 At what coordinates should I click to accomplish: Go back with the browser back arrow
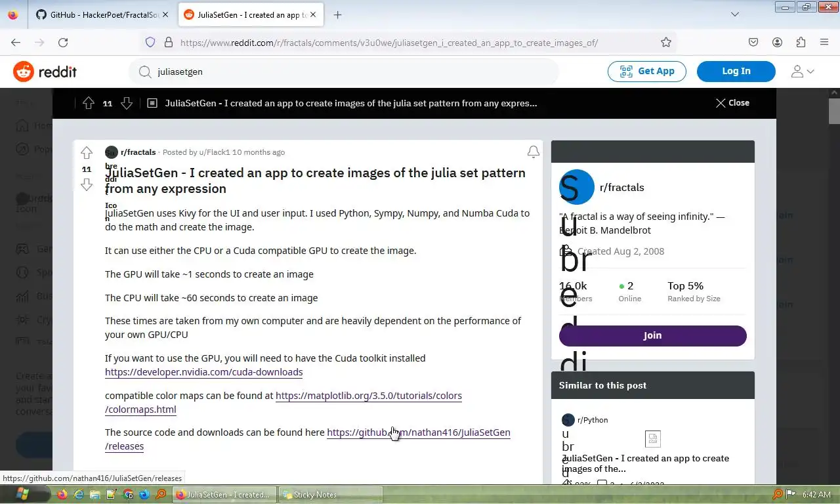tap(16, 43)
